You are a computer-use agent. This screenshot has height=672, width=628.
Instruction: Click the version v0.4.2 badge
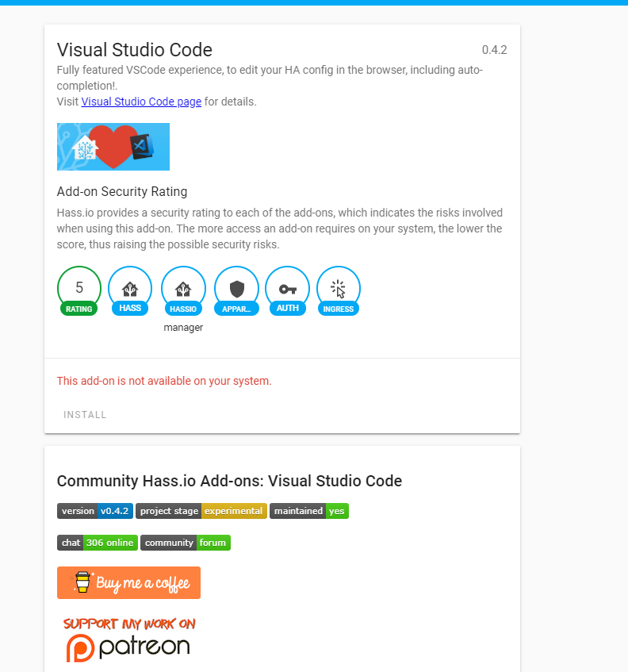tap(95, 511)
